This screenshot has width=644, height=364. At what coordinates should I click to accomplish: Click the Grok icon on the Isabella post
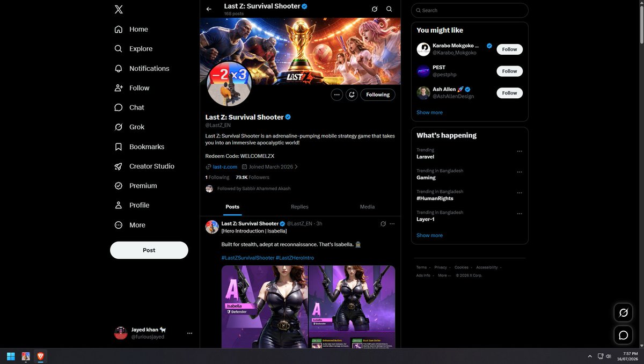[x=383, y=224]
